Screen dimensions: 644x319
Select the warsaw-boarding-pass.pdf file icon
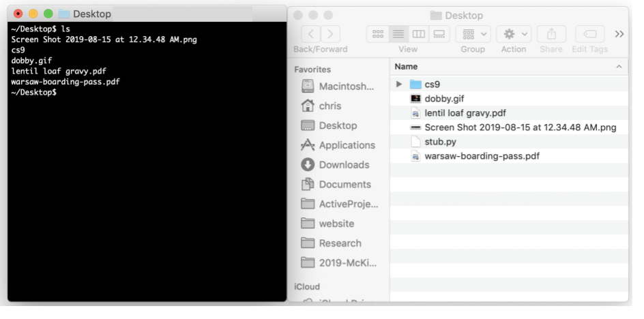(x=415, y=156)
